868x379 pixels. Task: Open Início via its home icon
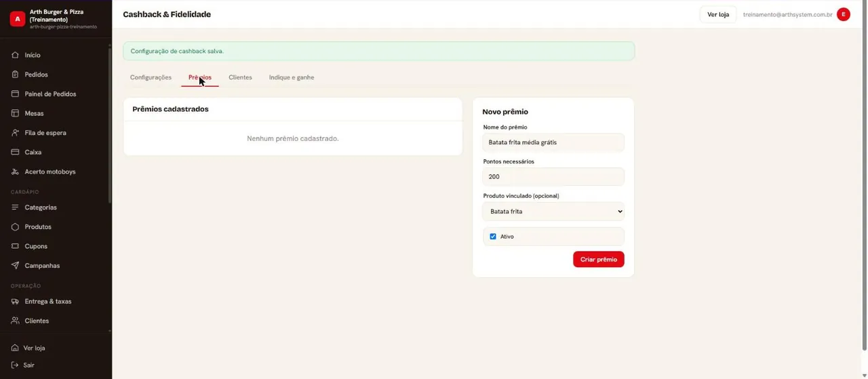pyautogui.click(x=15, y=55)
